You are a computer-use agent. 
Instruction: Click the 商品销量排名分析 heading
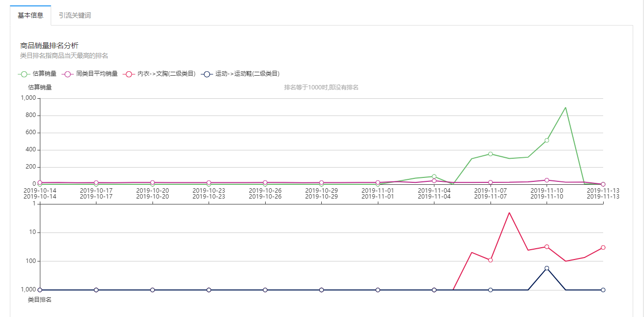click(x=49, y=46)
